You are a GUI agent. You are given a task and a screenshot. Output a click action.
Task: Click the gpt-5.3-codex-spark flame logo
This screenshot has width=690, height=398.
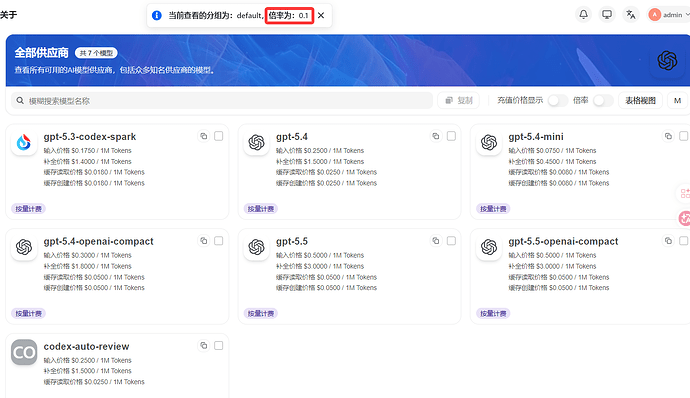coord(24,142)
